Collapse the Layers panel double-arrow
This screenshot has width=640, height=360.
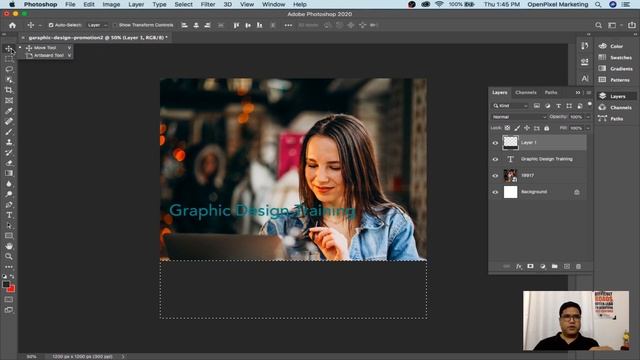(x=578, y=93)
